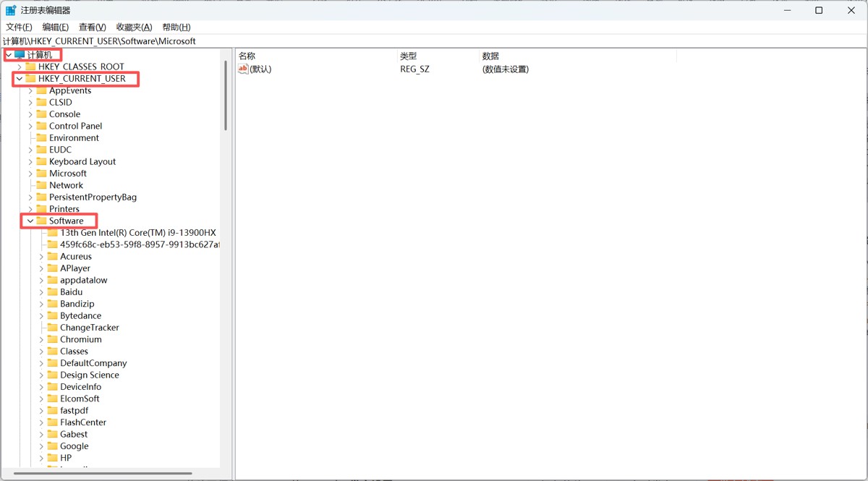The height and width of the screenshot is (481, 868).
Task: Expand the Bytedance key arrow
Action: pos(41,315)
